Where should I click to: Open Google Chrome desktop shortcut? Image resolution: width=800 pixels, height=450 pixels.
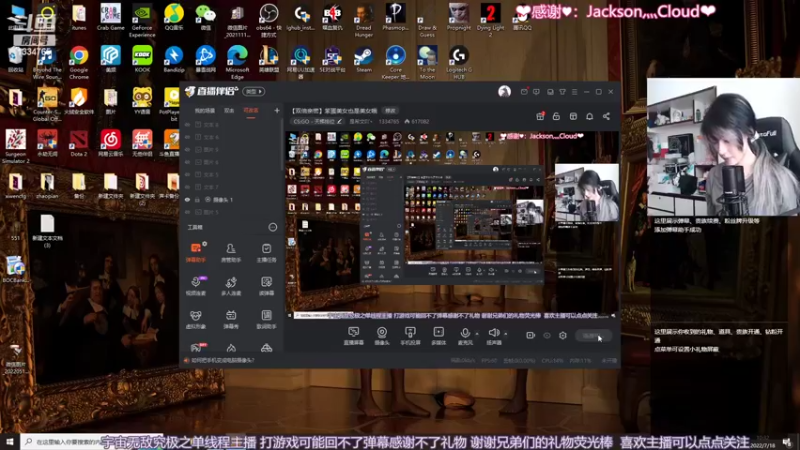(79, 62)
